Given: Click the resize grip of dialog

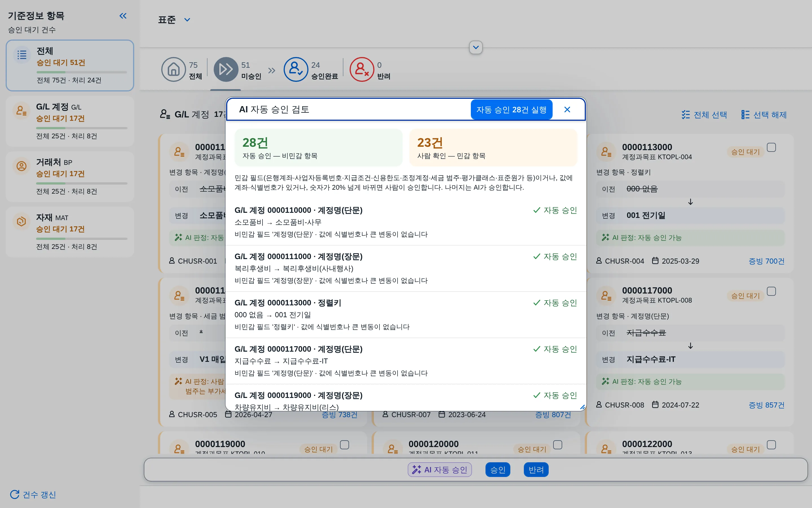Looking at the screenshot, I should click(582, 407).
